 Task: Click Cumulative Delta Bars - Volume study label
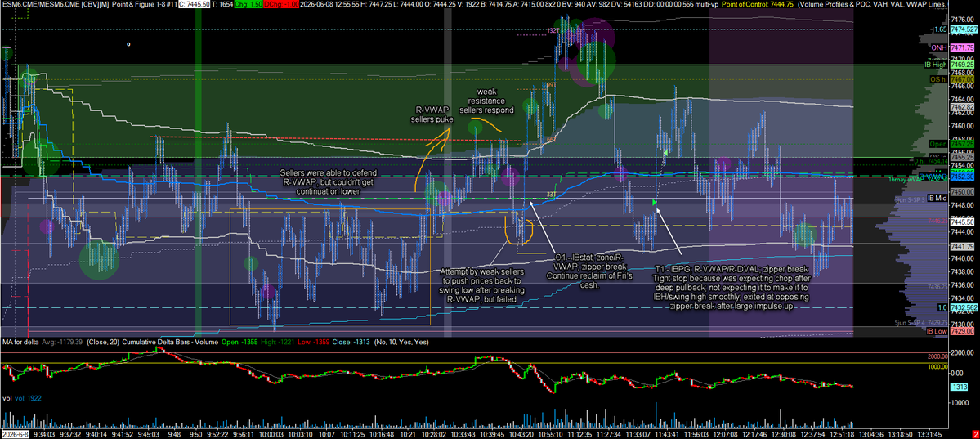[x=170, y=342]
